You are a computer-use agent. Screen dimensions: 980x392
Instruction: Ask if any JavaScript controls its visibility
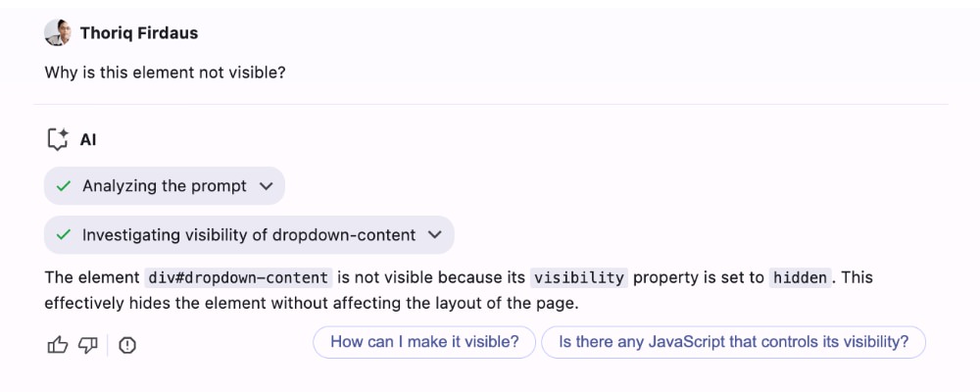click(x=733, y=342)
